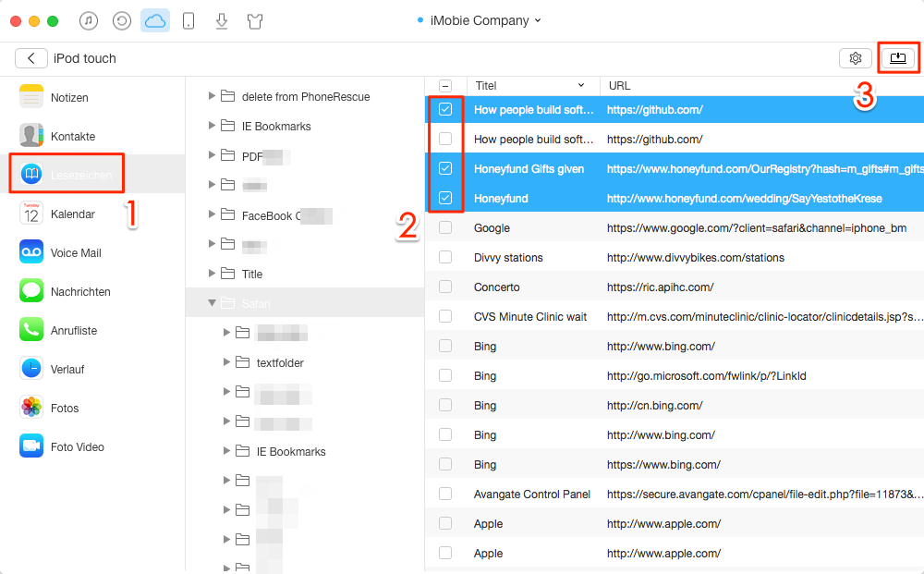Open the device manager phone icon
Image resolution: width=924 pixels, height=574 pixels.
point(188,21)
